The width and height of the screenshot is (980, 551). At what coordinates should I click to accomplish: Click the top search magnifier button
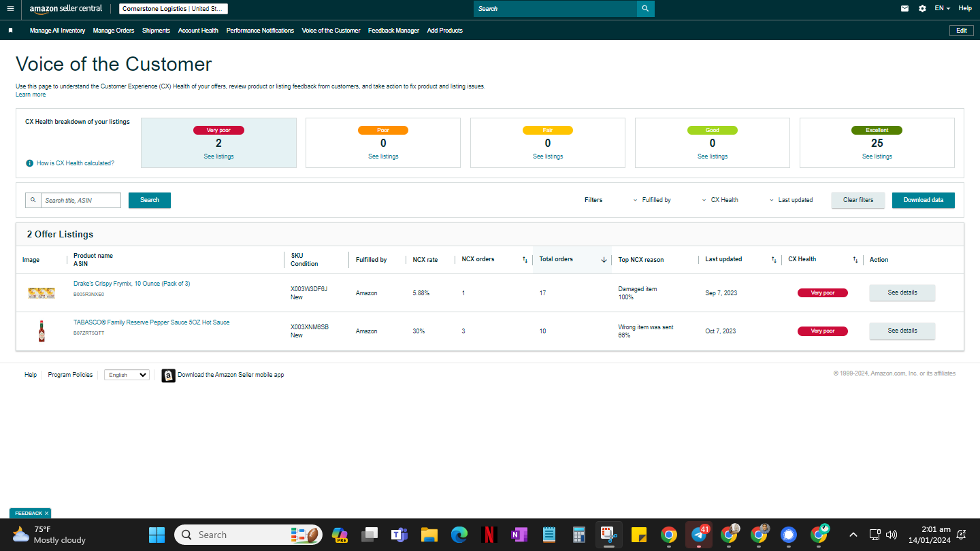coord(646,9)
